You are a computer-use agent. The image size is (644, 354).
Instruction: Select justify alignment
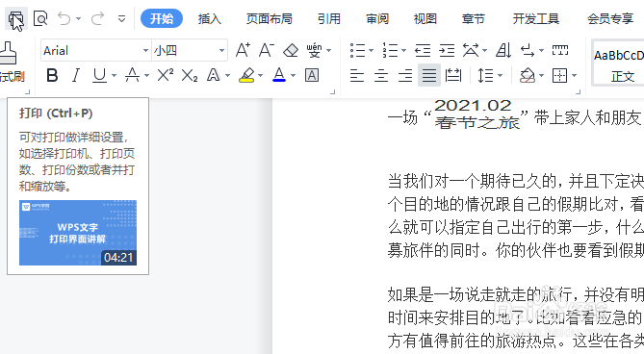(x=429, y=75)
